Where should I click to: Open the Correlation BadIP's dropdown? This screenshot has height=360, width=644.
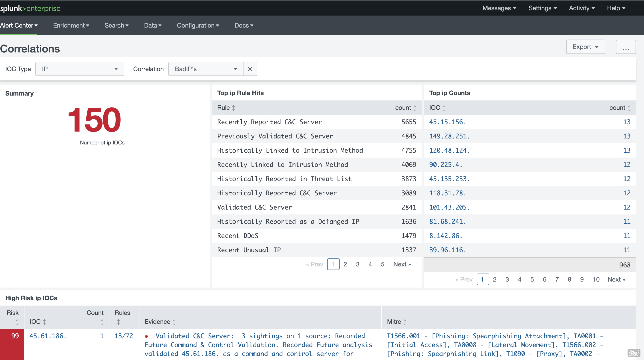coord(205,69)
